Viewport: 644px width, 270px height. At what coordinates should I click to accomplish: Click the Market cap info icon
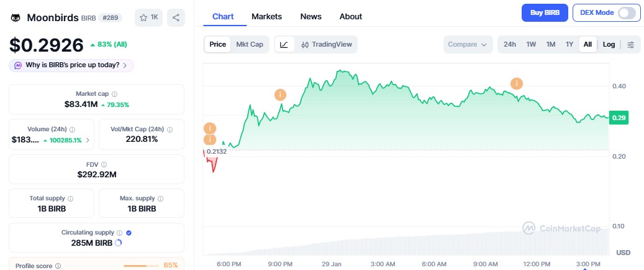point(114,94)
